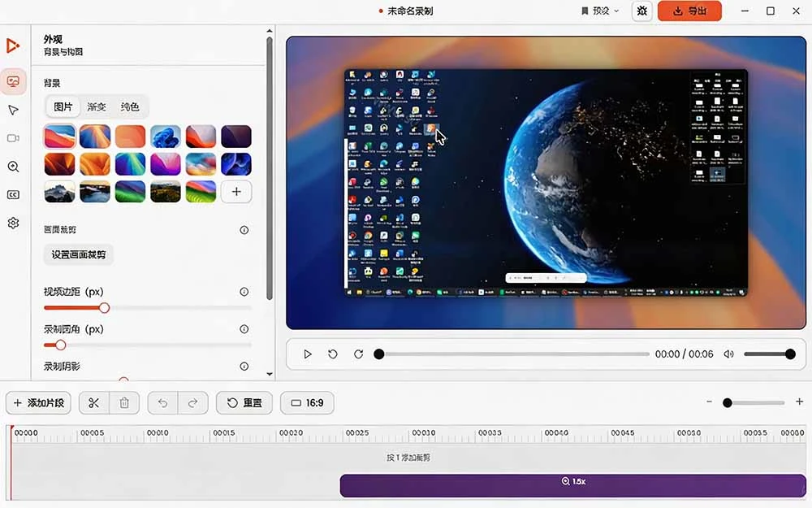Click the 重置 reset button

244,403
